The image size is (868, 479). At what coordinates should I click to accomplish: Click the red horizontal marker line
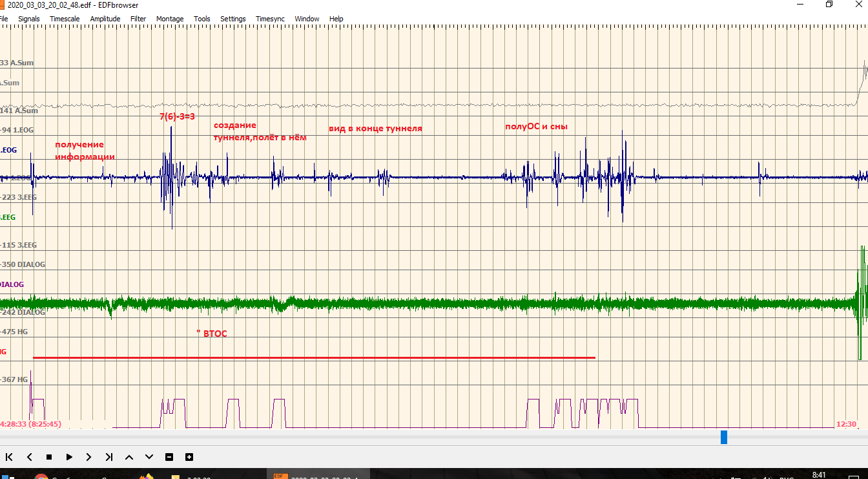click(314, 357)
